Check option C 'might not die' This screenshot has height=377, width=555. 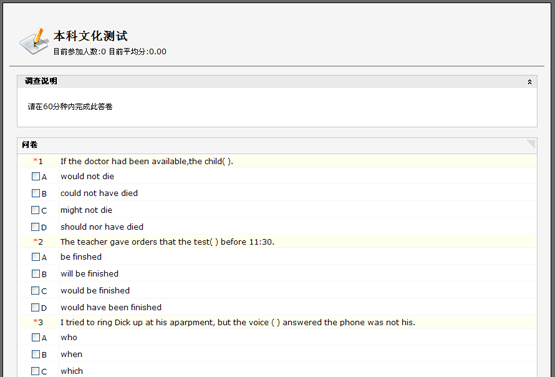tap(35, 210)
